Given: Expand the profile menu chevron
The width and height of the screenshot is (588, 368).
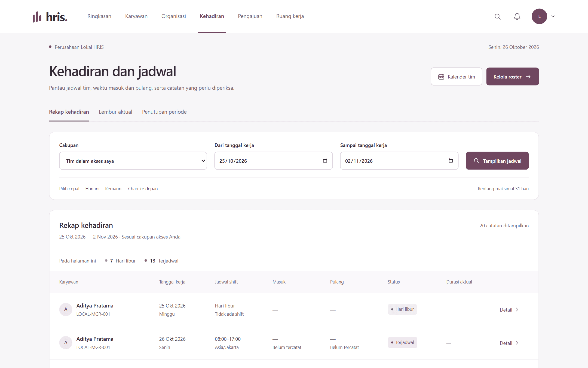Looking at the screenshot, I should click(x=553, y=16).
